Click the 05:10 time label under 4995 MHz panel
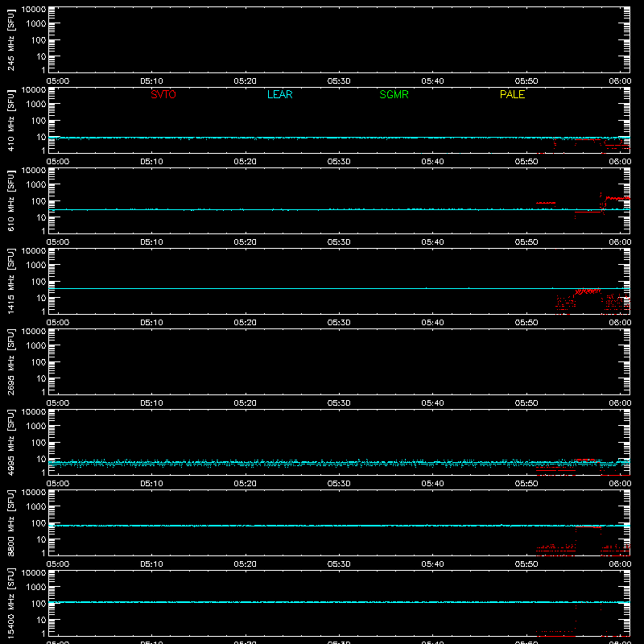The width and height of the screenshot is (644, 644). coord(151,484)
